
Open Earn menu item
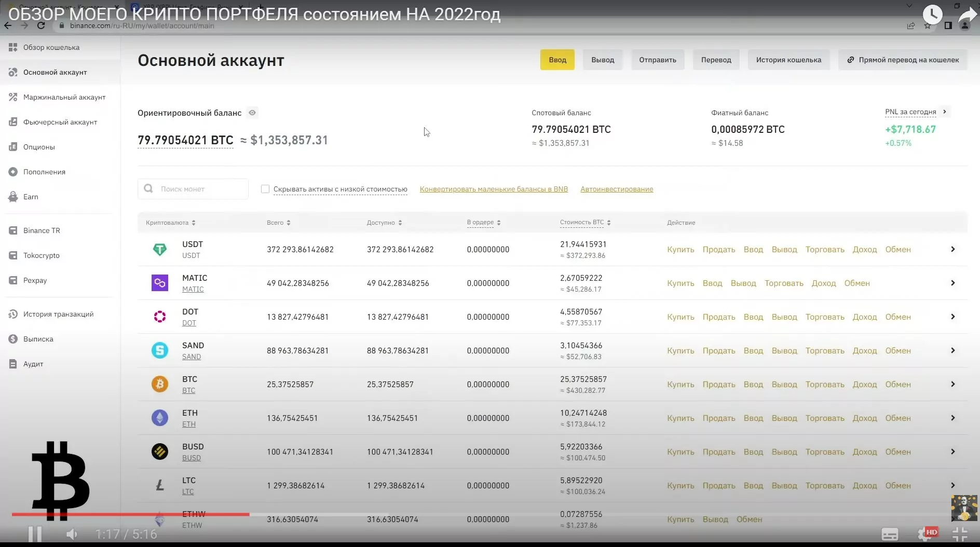coord(31,197)
